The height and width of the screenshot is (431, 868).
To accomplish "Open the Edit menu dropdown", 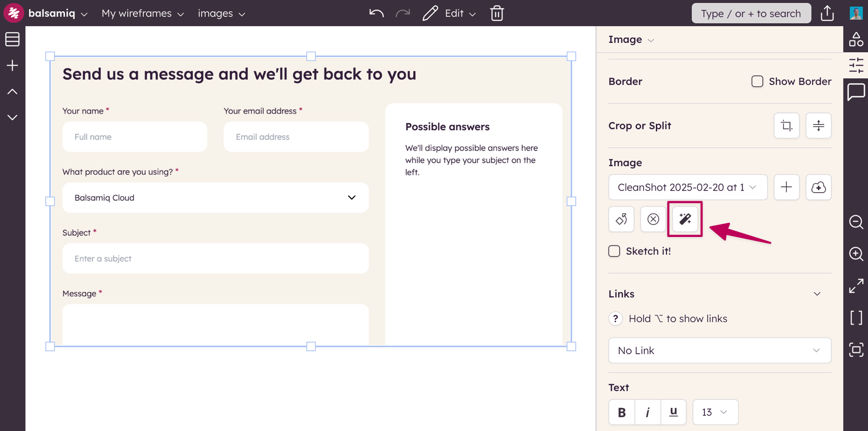I will point(460,13).
